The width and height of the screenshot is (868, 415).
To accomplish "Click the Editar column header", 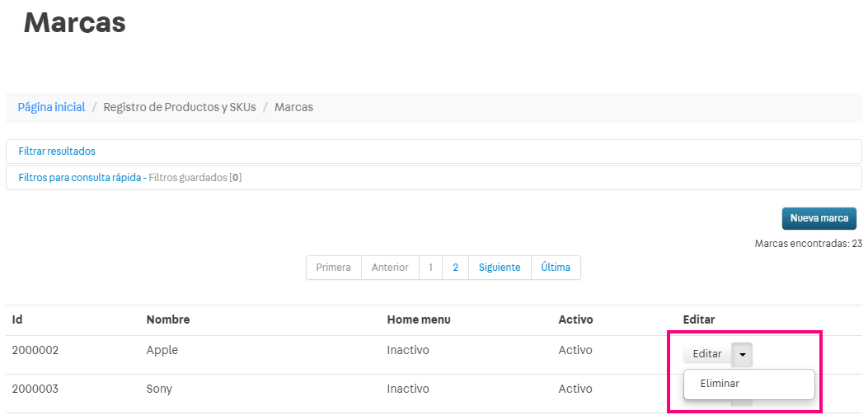I will (x=699, y=319).
